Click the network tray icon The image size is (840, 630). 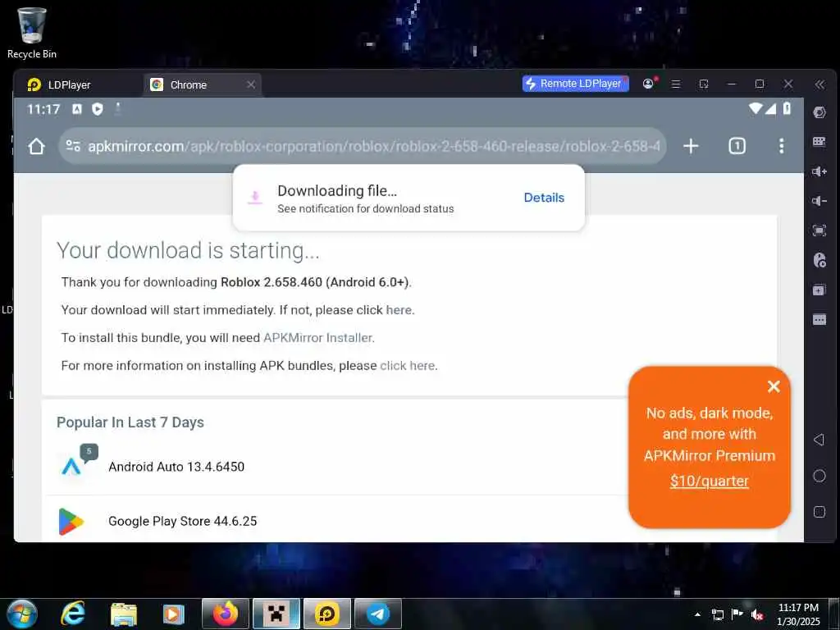pyautogui.click(x=717, y=614)
